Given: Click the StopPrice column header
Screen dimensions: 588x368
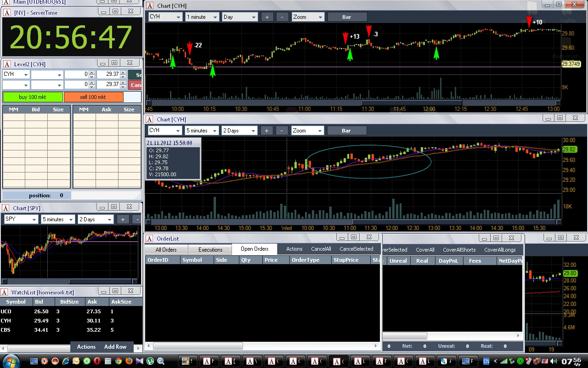Looking at the screenshot, I should click(x=351, y=260).
